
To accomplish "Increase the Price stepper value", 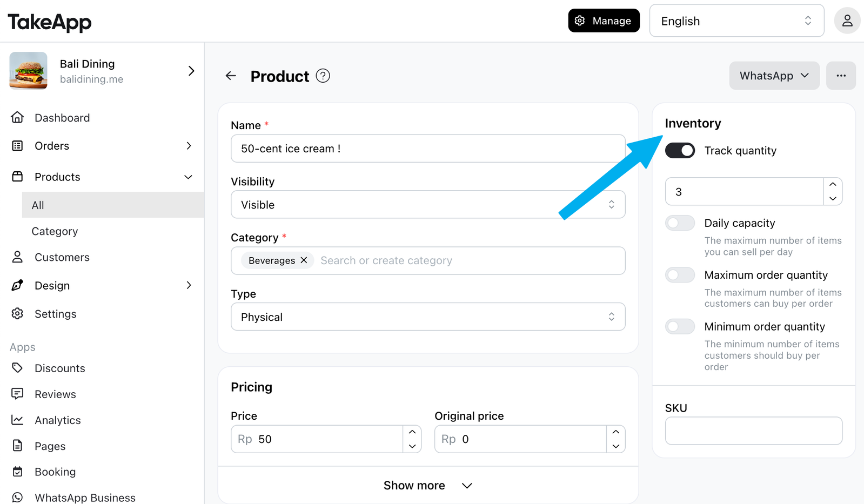I will [x=412, y=432].
